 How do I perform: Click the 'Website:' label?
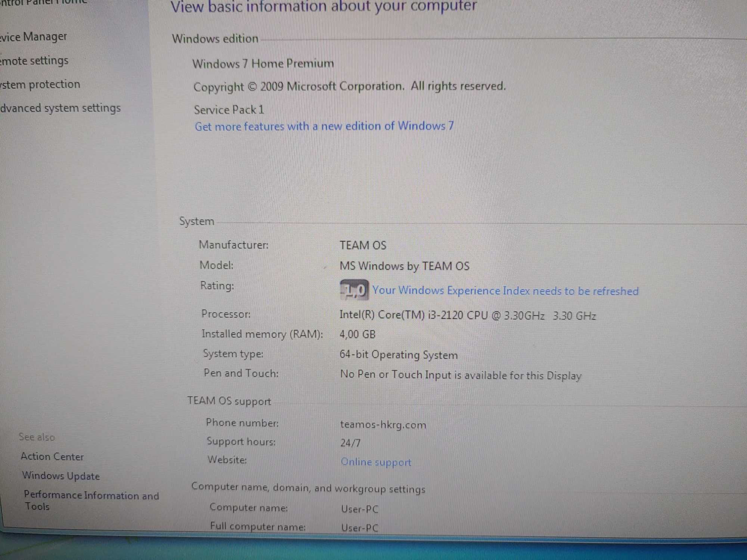[227, 460]
